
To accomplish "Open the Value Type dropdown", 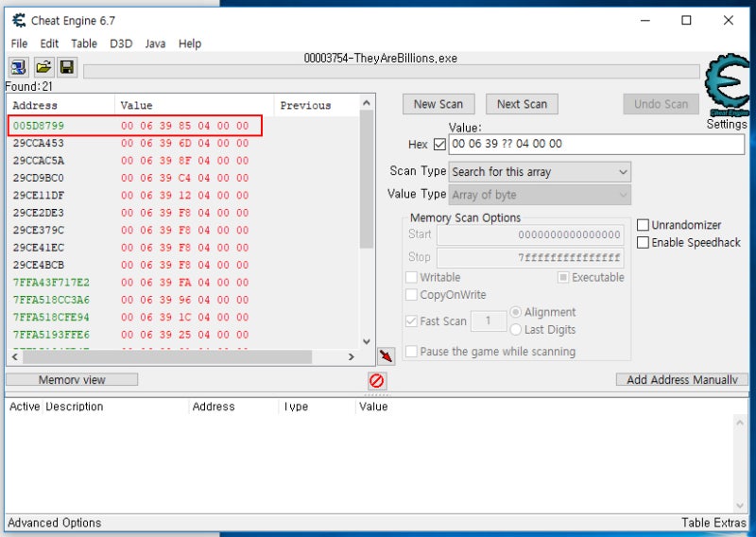I will point(540,195).
